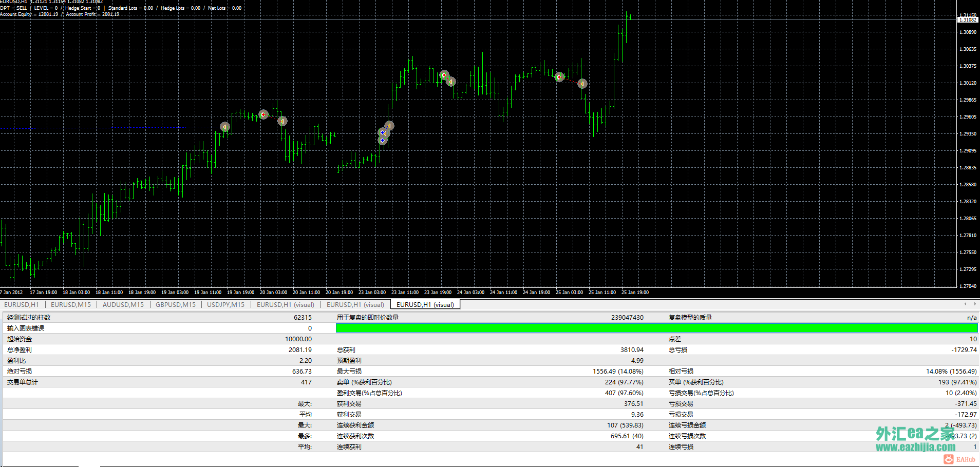Select the active EURUSD,H1 (visual) tab
Image resolution: width=980 pixels, height=467 pixels.
[x=425, y=304]
